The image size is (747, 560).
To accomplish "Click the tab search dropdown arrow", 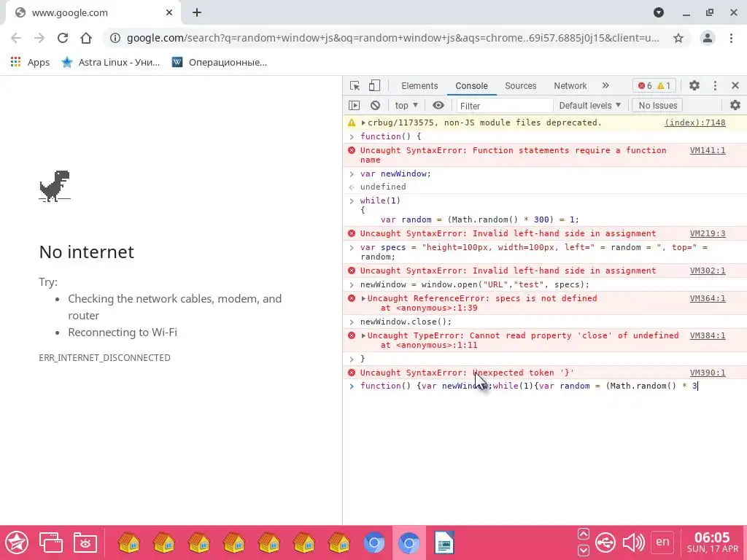I will [659, 12].
